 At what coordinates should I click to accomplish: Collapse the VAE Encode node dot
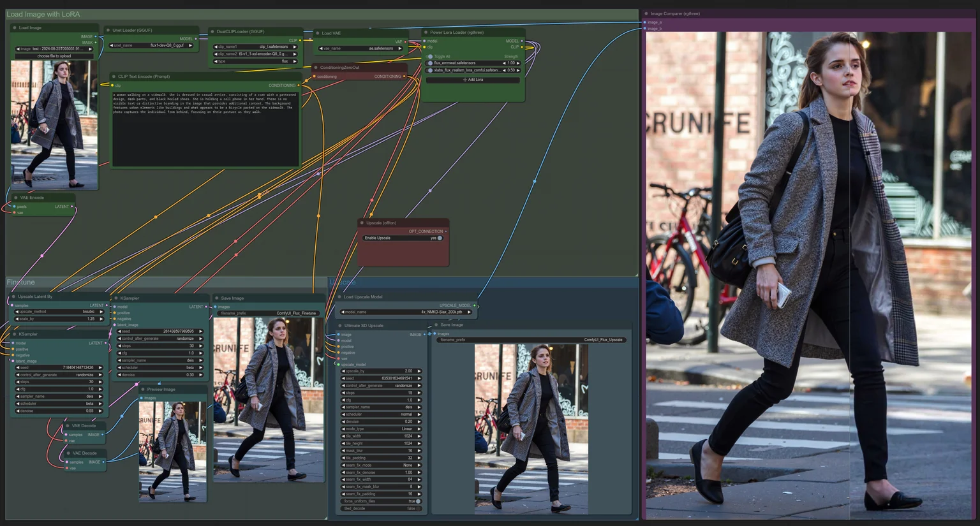point(15,198)
